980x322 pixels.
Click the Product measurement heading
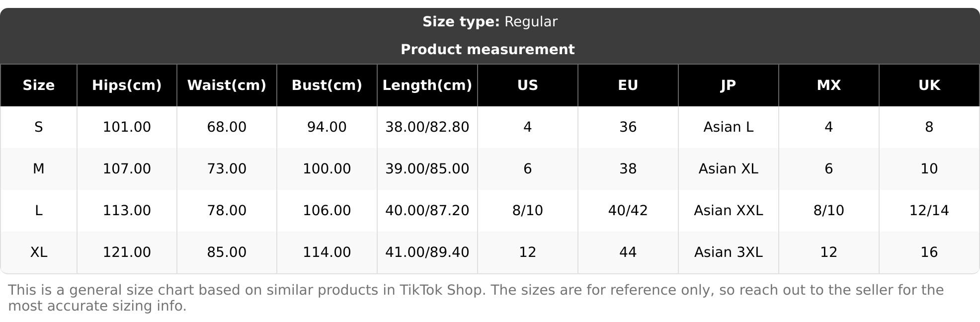pos(488,50)
